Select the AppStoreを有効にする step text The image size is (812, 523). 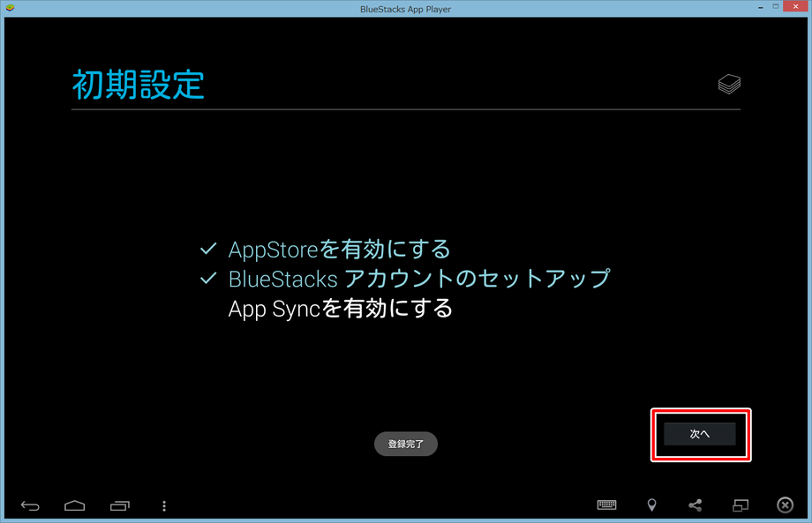point(339,250)
